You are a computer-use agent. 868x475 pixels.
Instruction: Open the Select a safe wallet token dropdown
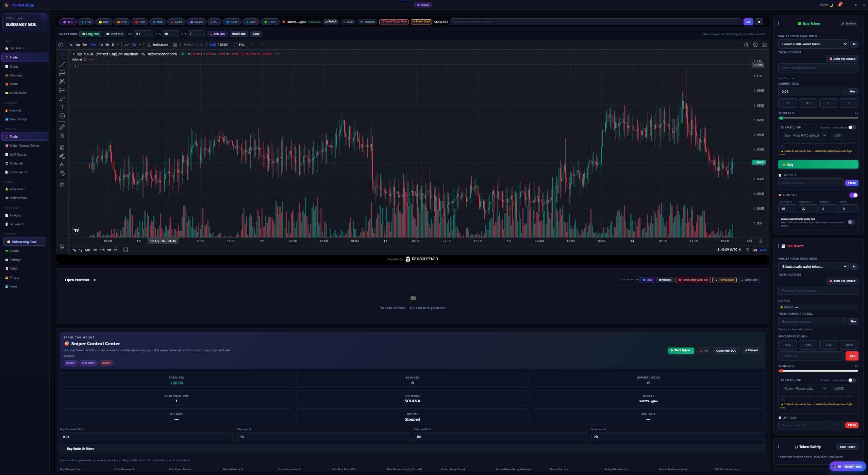(x=813, y=44)
